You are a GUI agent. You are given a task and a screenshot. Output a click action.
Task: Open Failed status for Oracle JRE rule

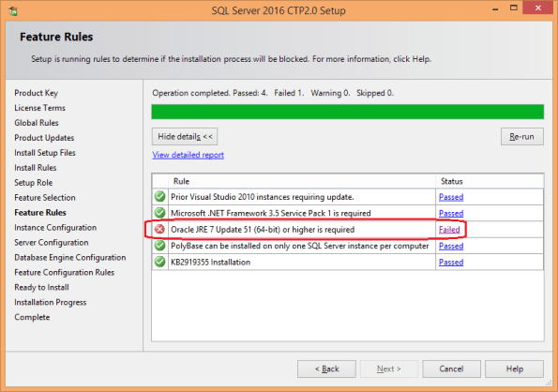pyautogui.click(x=449, y=230)
